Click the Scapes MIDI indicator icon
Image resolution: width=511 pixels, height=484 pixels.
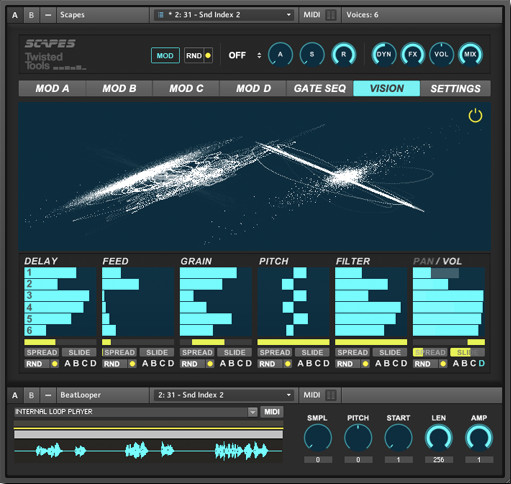click(x=331, y=15)
